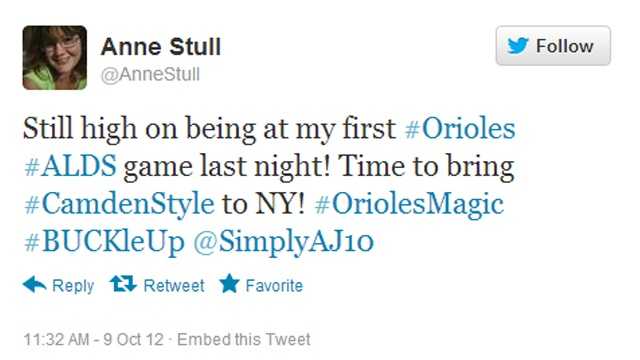The width and height of the screenshot is (640, 360).
Task: Open the #BUCKleUp hashtag
Action: point(104,242)
